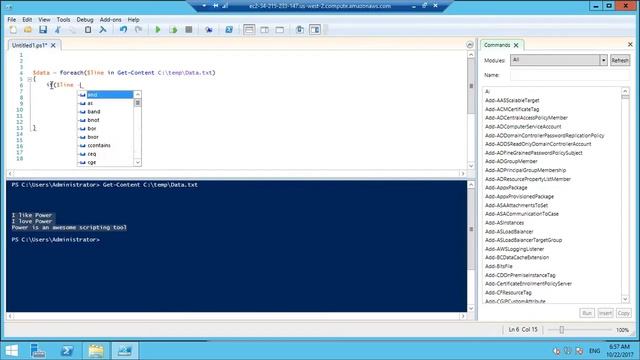Choose 'bor' operator in IntelliSense list

click(x=105, y=129)
